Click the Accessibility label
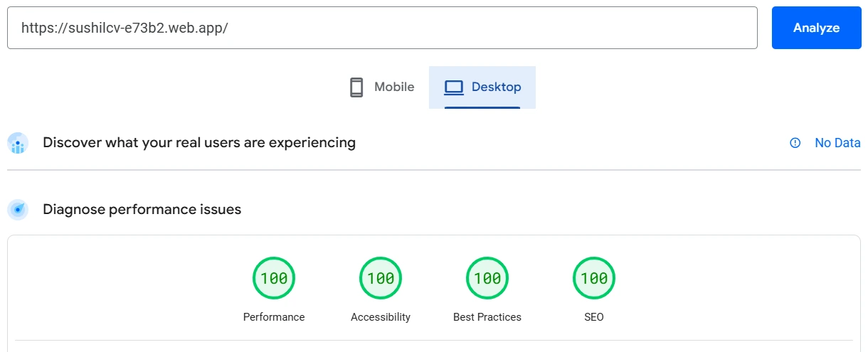Image resolution: width=868 pixels, height=352 pixels. tap(381, 317)
